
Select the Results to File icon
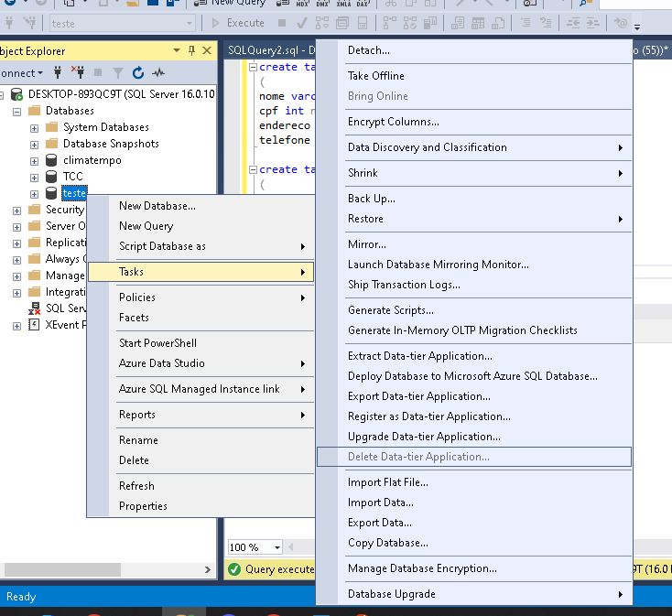pyautogui.click(x=497, y=23)
